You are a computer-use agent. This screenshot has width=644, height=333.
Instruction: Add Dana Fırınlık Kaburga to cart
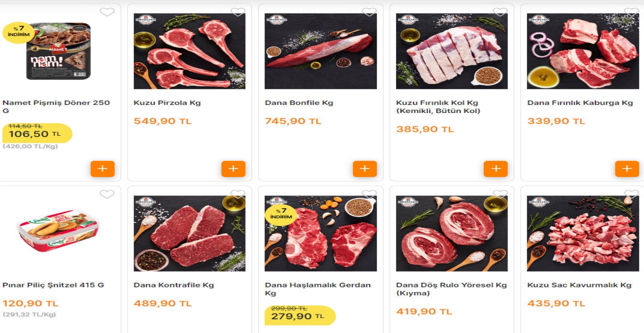(627, 169)
